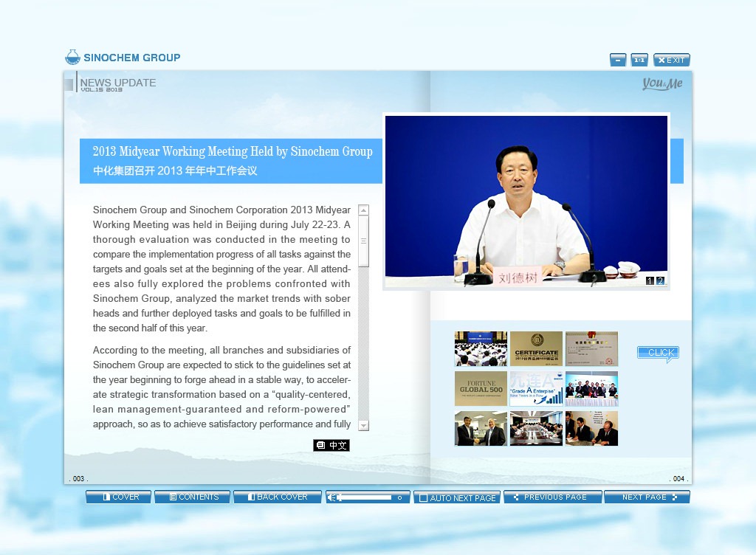Click the CLICK speech bubble button
756x555 pixels.
pyautogui.click(x=658, y=353)
